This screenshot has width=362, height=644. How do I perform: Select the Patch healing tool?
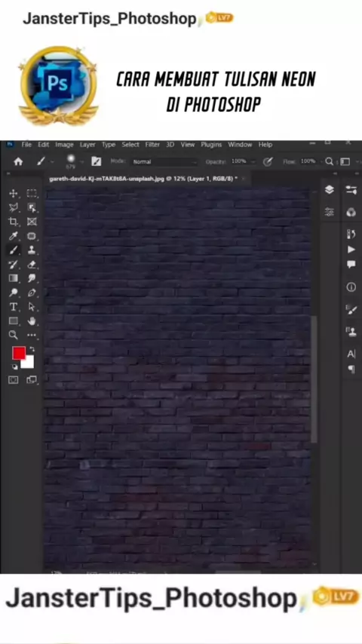pyautogui.click(x=32, y=236)
